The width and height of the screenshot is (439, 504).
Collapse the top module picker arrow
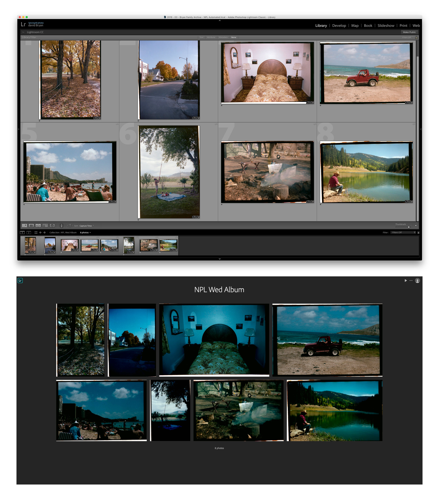220,20
